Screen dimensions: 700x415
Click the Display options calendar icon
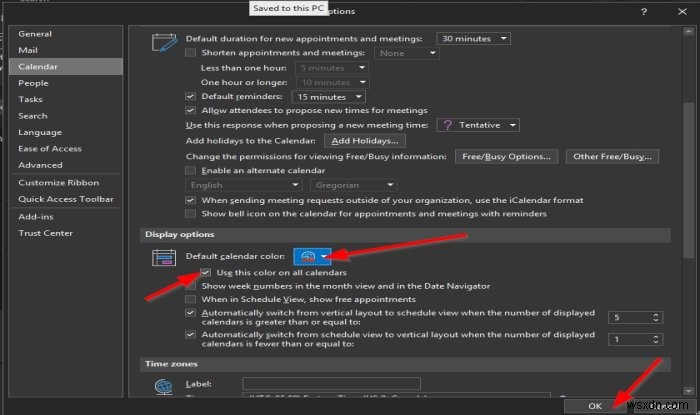point(164,258)
